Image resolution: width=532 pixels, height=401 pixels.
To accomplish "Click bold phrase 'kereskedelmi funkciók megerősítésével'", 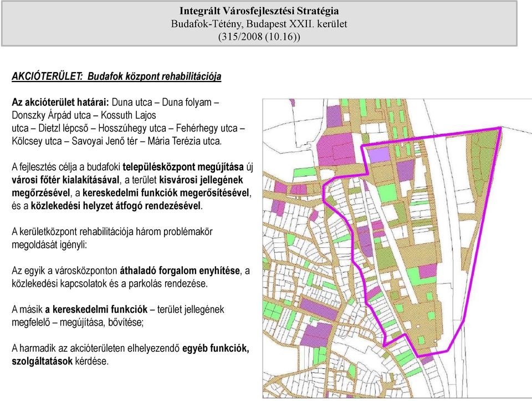I will click(166, 193).
